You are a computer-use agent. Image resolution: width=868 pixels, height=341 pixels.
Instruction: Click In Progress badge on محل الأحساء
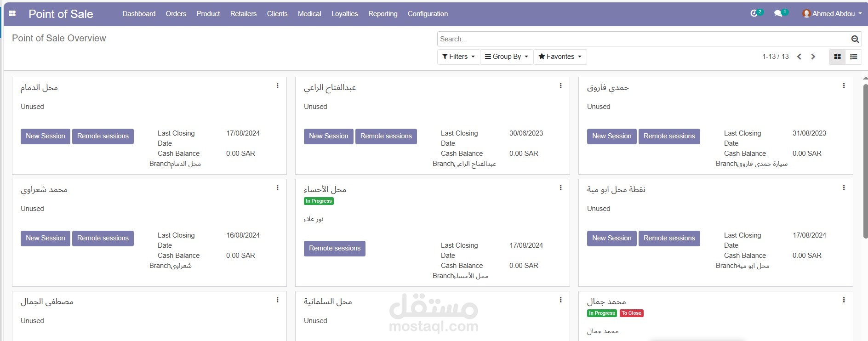coord(319,201)
